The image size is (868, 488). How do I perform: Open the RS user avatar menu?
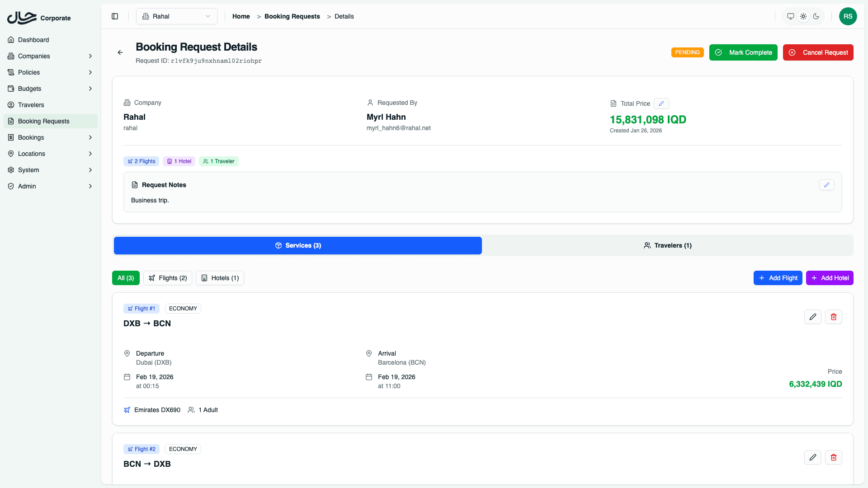coord(849,16)
